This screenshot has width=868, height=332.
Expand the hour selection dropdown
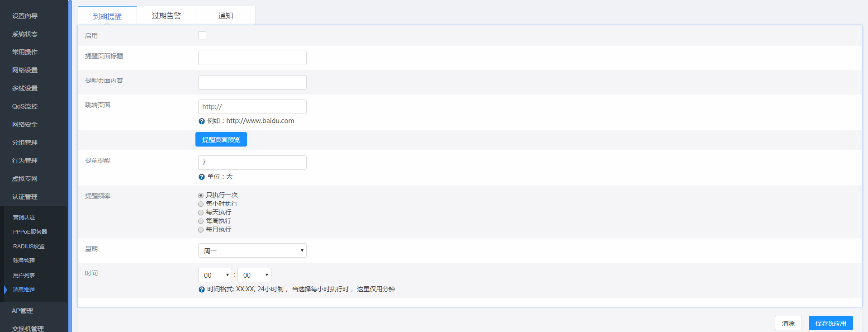215,275
